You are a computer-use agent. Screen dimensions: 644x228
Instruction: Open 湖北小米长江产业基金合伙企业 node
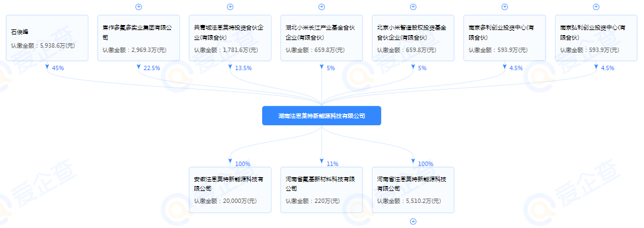(x=322, y=38)
